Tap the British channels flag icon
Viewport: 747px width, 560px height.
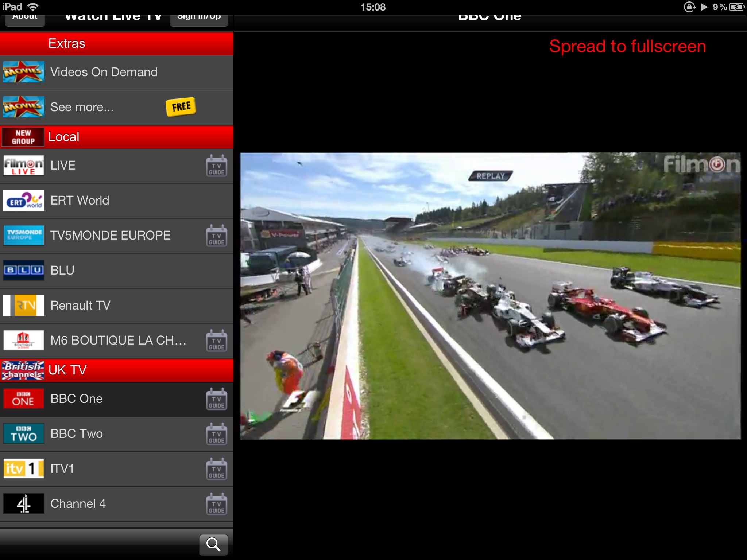point(23,370)
